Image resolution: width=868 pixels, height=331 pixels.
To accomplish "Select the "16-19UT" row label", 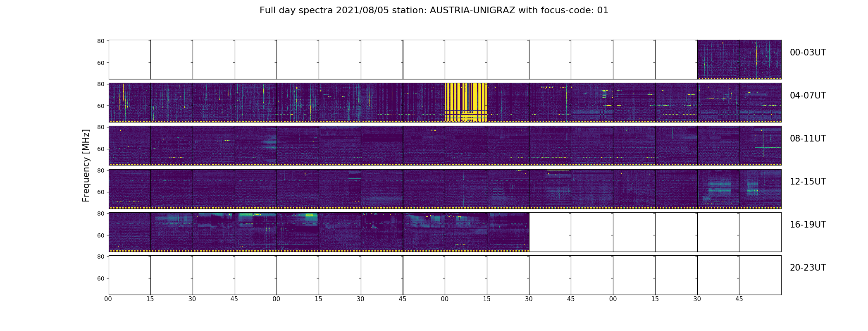I will (x=808, y=225).
